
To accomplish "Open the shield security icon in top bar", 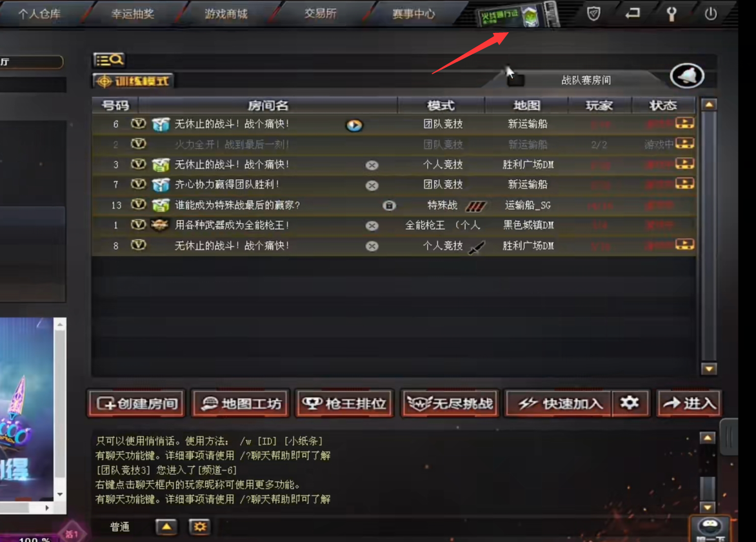I will (x=593, y=14).
